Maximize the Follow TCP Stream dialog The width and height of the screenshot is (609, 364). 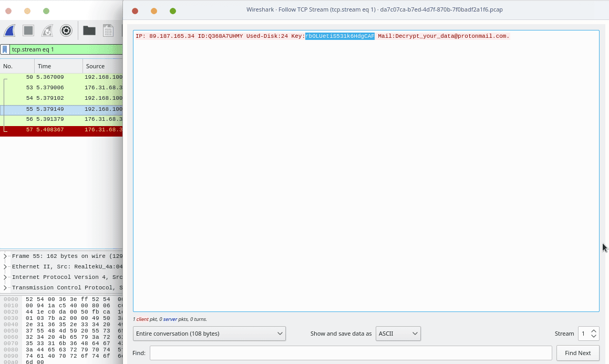(173, 11)
